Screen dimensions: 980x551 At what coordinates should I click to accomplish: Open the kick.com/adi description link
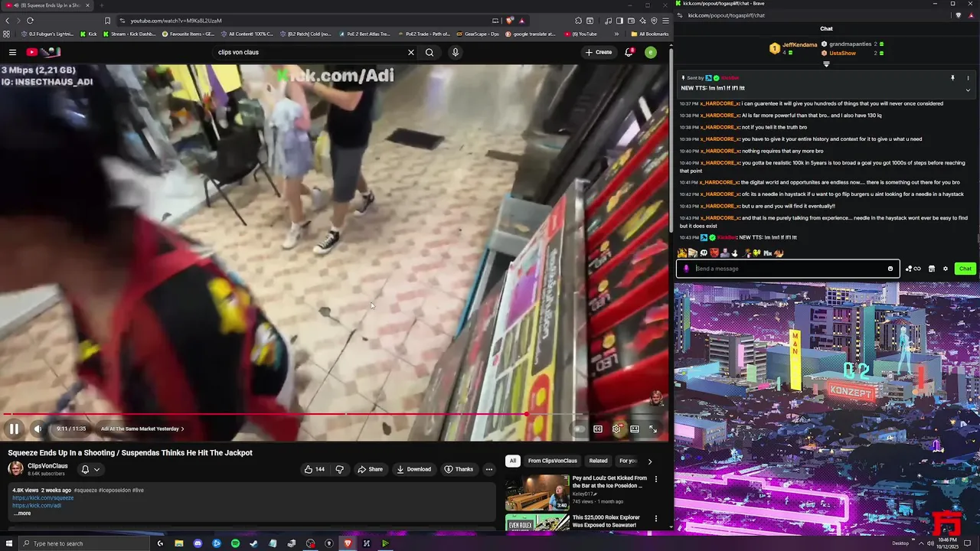click(x=37, y=506)
